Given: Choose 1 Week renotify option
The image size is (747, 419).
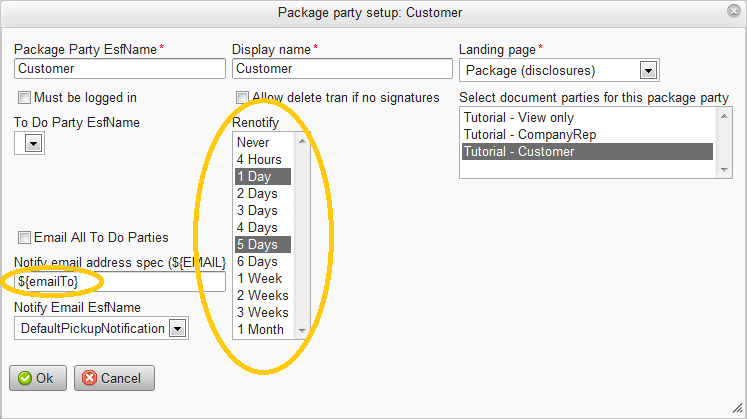Looking at the screenshot, I should click(259, 279).
